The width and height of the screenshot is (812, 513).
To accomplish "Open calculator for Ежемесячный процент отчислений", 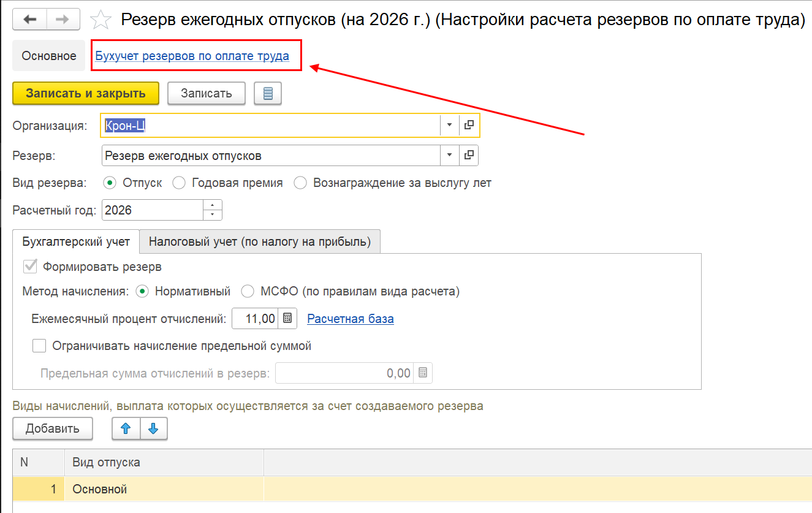I will pyautogui.click(x=287, y=319).
